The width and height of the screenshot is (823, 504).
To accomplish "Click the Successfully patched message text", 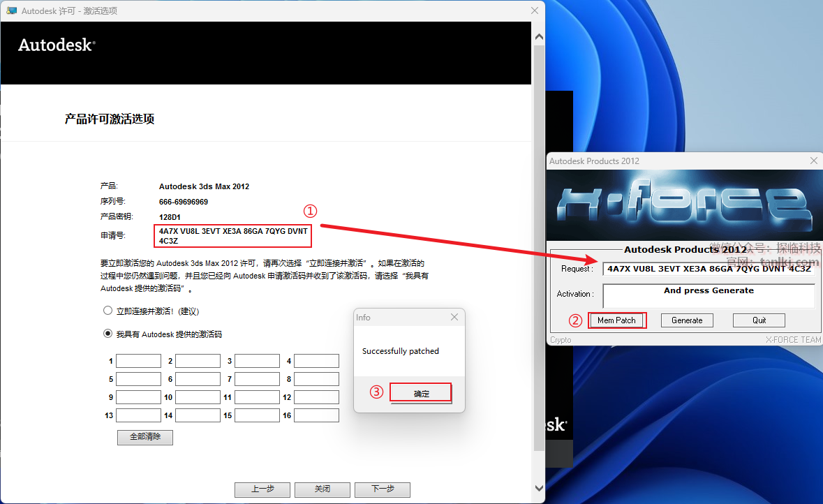I will pos(401,350).
